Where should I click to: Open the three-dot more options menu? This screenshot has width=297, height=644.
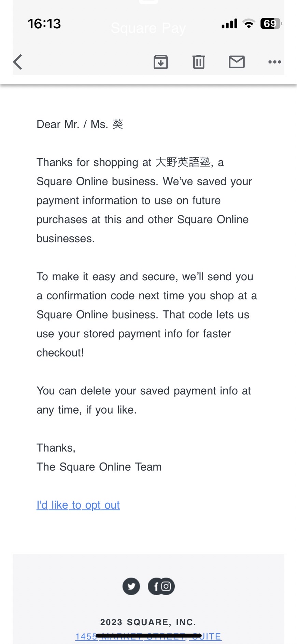click(275, 62)
